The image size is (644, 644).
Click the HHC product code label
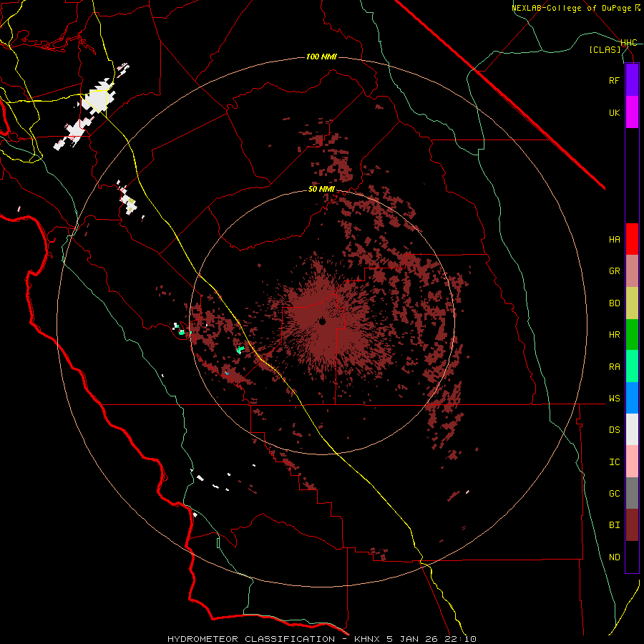click(x=629, y=43)
